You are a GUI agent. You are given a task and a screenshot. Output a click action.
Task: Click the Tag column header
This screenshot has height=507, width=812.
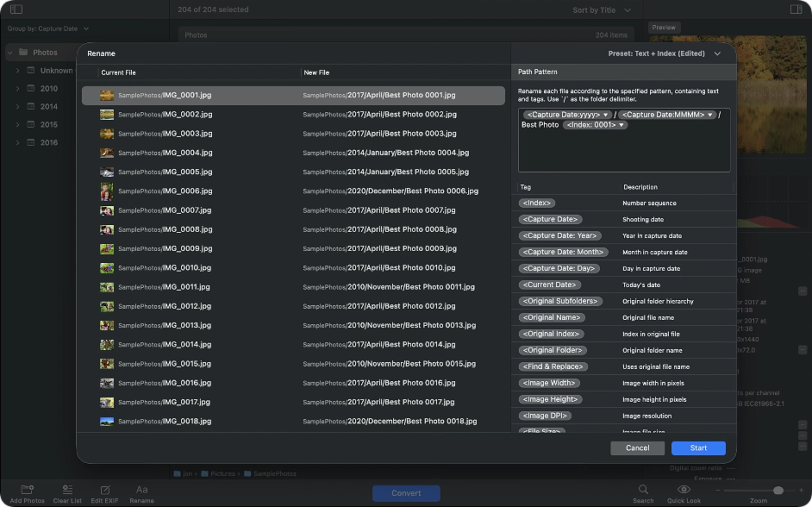click(525, 187)
